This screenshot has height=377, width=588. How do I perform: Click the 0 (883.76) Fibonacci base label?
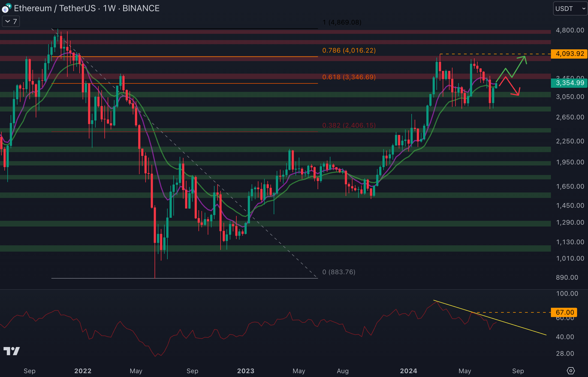coord(339,272)
